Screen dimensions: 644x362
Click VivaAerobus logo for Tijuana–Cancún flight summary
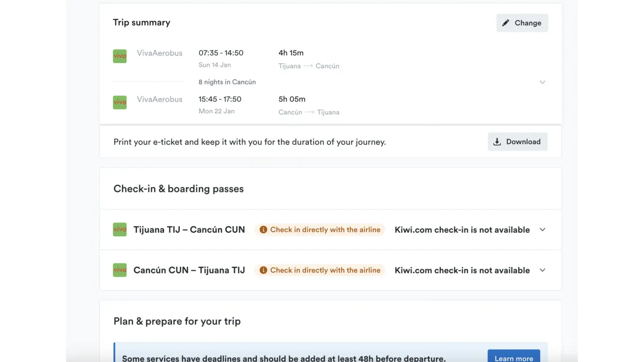coord(120,56)
